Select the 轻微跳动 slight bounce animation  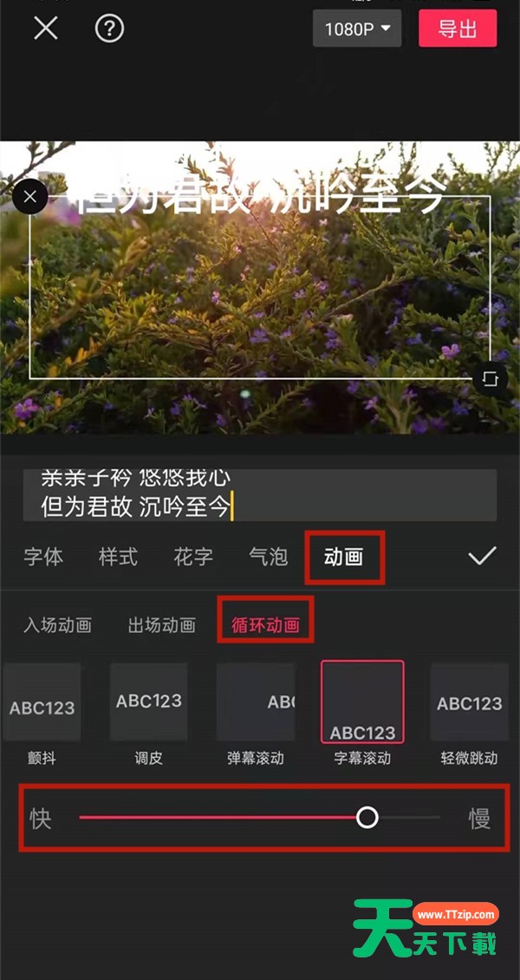pyautogui.click(x=470, y=702)
